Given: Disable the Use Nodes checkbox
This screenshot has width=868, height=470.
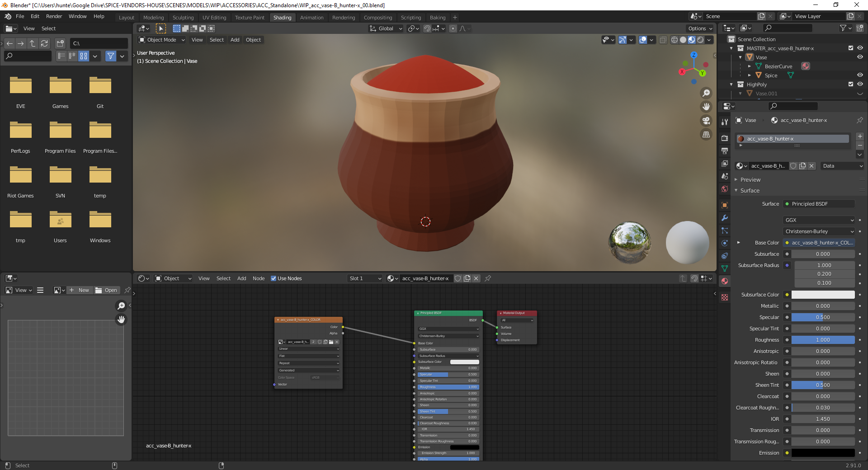Looking at the screenshot, I should click(274, 278).
